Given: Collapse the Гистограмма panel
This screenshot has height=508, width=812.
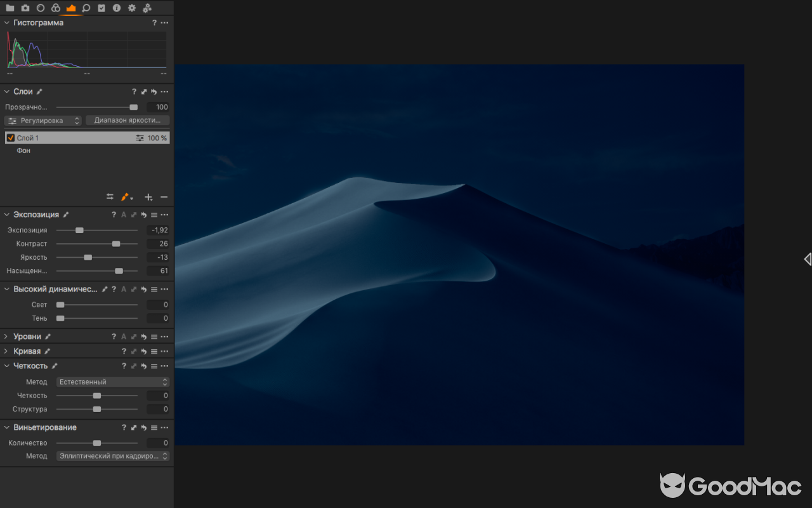Looking at the screenshot, I should [6, 22].
